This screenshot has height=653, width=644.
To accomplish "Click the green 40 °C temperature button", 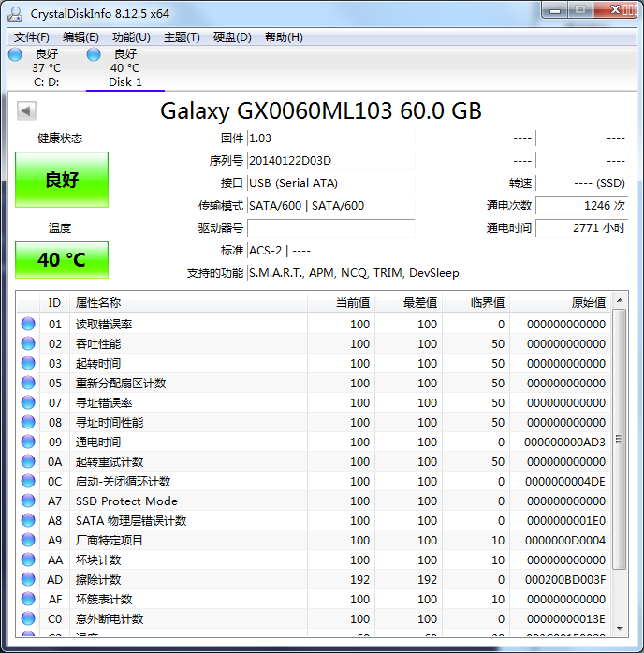I will (62, 260).
